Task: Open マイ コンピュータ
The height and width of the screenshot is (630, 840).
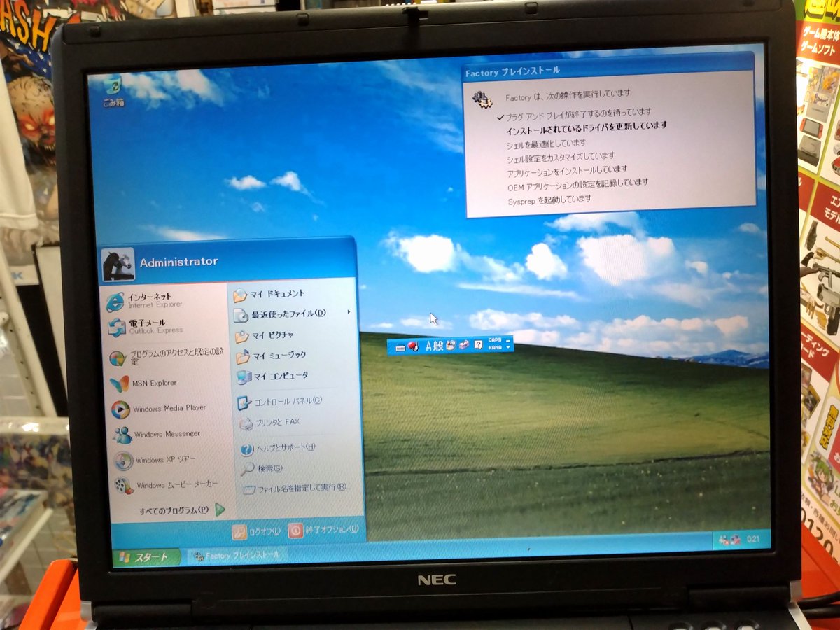Action: (x=273, y=377)
